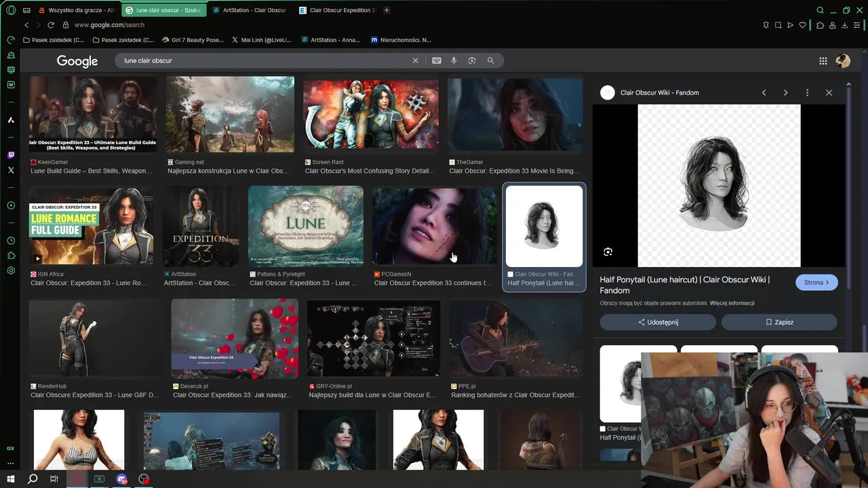Clear the search box with the X icon
The width and height of the screenshot is (868, 488).
coord(416,60)
